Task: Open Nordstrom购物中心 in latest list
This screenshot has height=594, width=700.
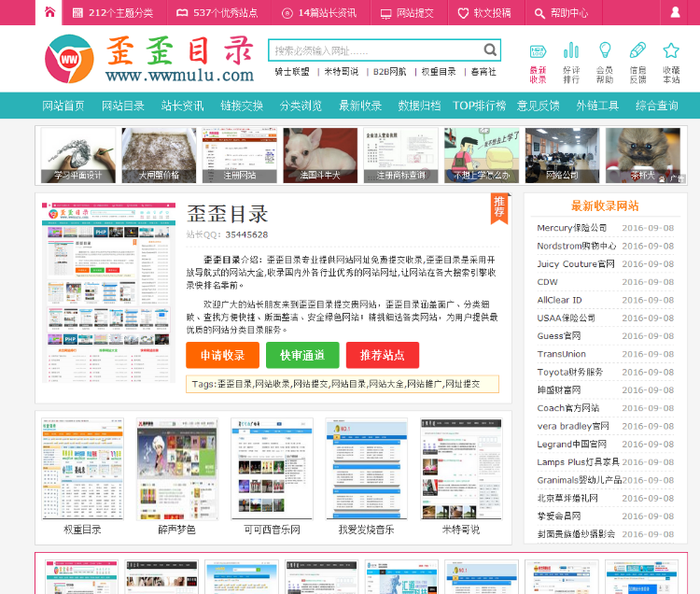Action: click(x=577, y=246)
